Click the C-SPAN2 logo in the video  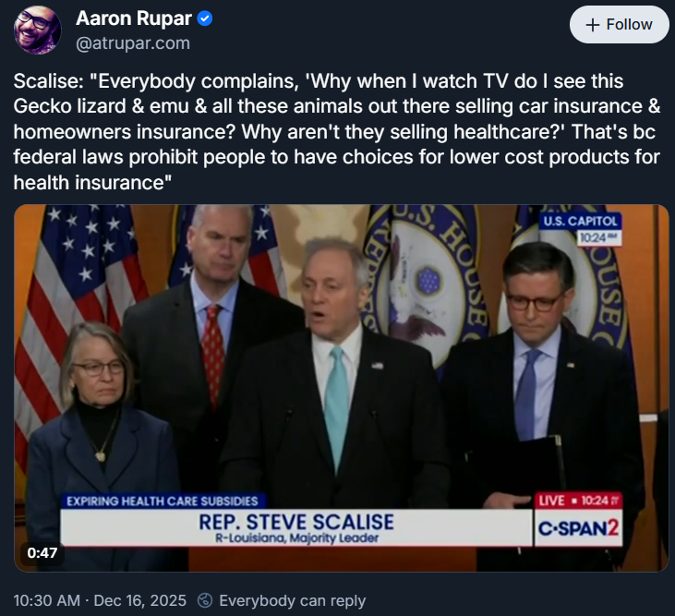coord(578,527)
